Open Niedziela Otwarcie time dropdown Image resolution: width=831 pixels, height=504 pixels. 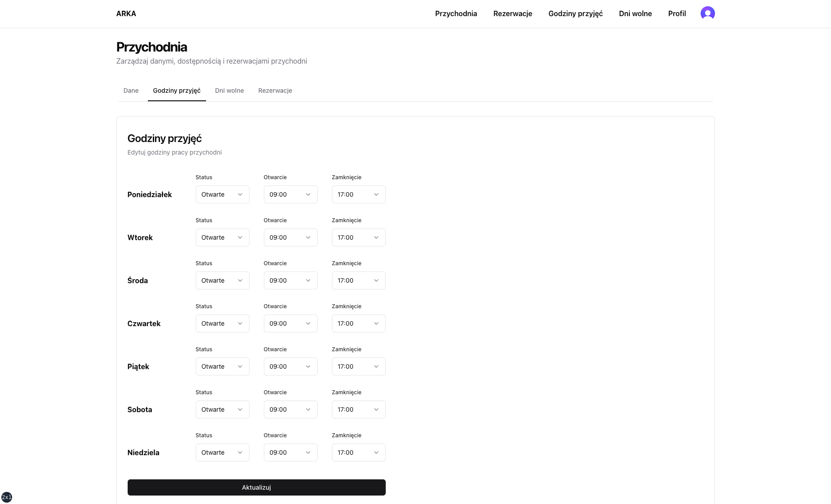[x=290, y=452]
